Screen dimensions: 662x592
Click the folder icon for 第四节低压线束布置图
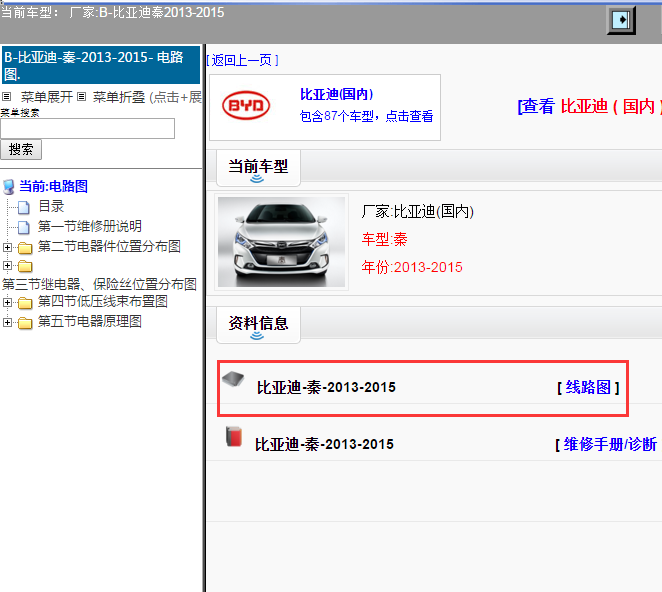[x=25, y=303]
